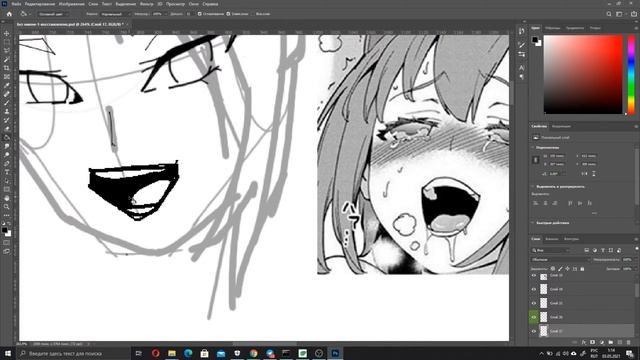Select the Move tool
This screenshot has height=360, width=640.
click(7, 33)
